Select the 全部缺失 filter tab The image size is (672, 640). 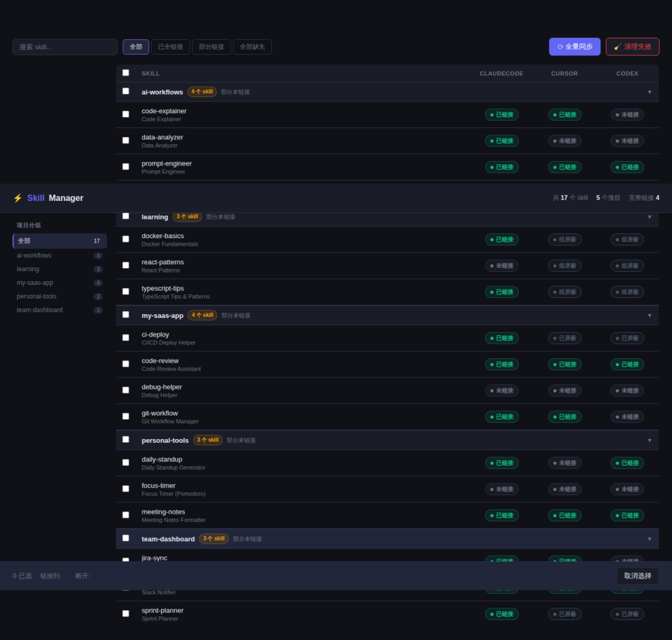coord(252,47)
